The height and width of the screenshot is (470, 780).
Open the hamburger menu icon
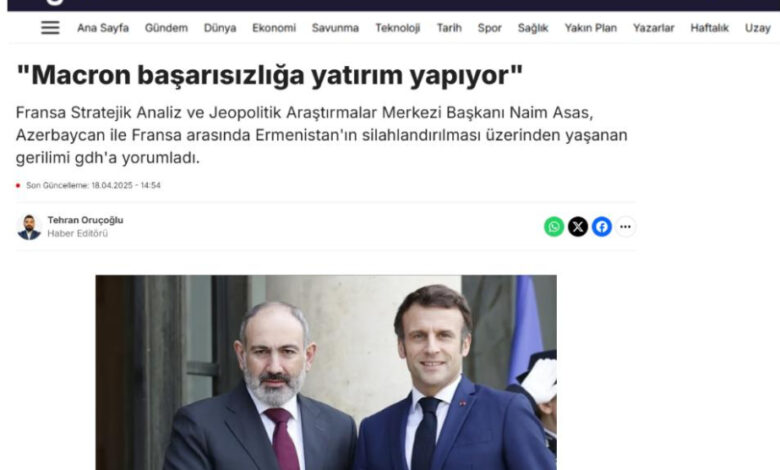pos(50,28)
